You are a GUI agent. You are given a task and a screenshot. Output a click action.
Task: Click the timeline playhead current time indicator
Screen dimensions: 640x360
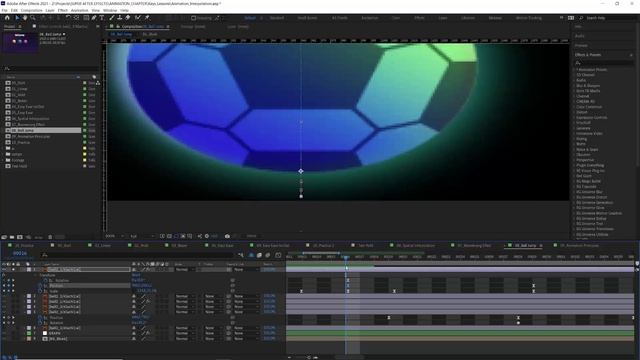[346, 258]
